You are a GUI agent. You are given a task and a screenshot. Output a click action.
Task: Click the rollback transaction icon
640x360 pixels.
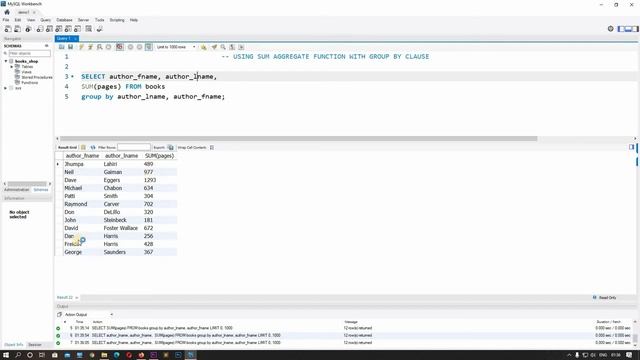point(140,47)
